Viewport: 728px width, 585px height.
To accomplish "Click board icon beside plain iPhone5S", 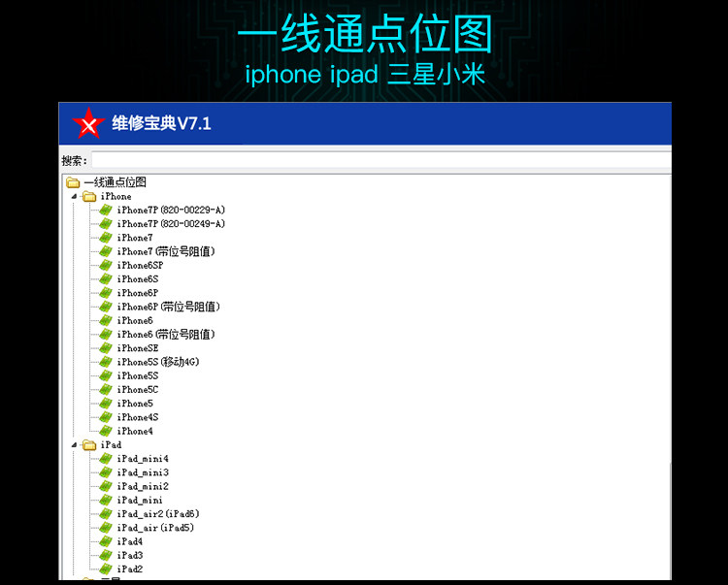I will coord(106,375).
